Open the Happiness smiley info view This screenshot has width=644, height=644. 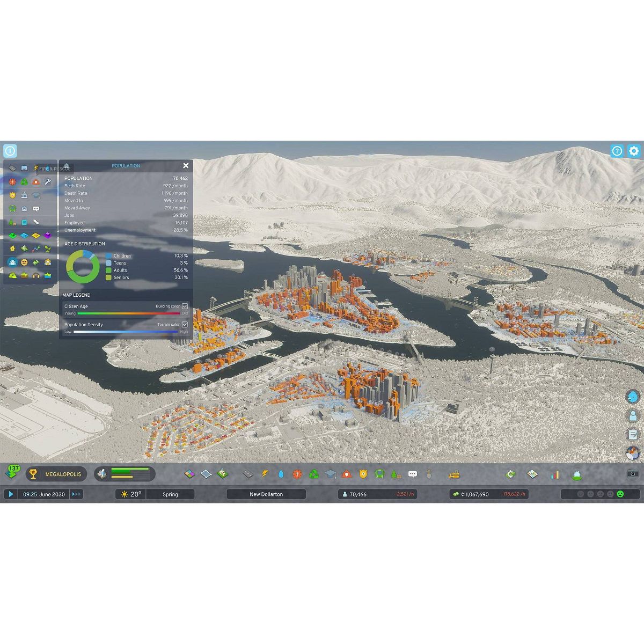point(24,262)
